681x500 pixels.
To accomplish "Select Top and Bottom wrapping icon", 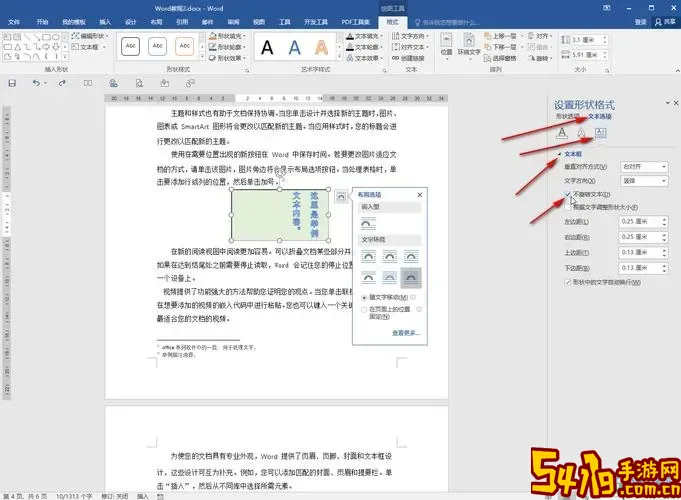I will 368,278.
